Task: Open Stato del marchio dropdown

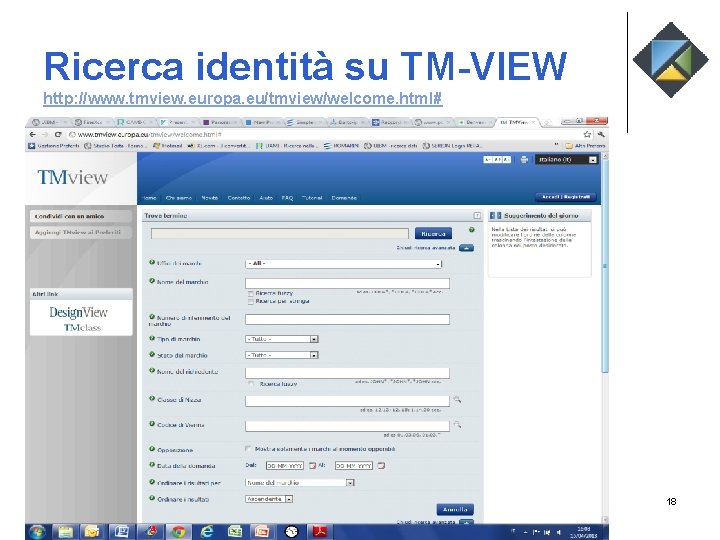Action: [x=281, y=355]
